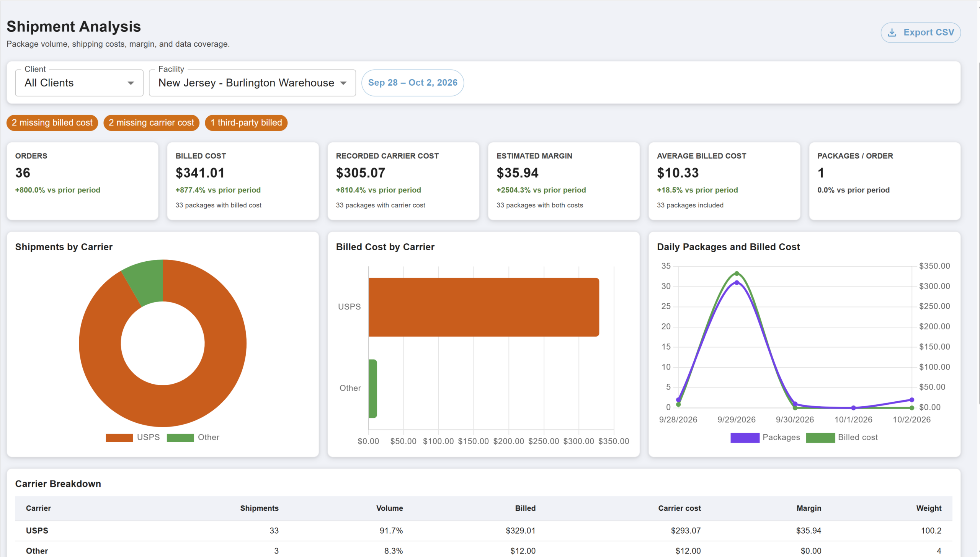Image resolution: width=980 pixels, height=557 pixels.
Task: Open the Sep 28 – Oct 2, 2026 date range
Action: pyautogui.click(x=413, y=83)
